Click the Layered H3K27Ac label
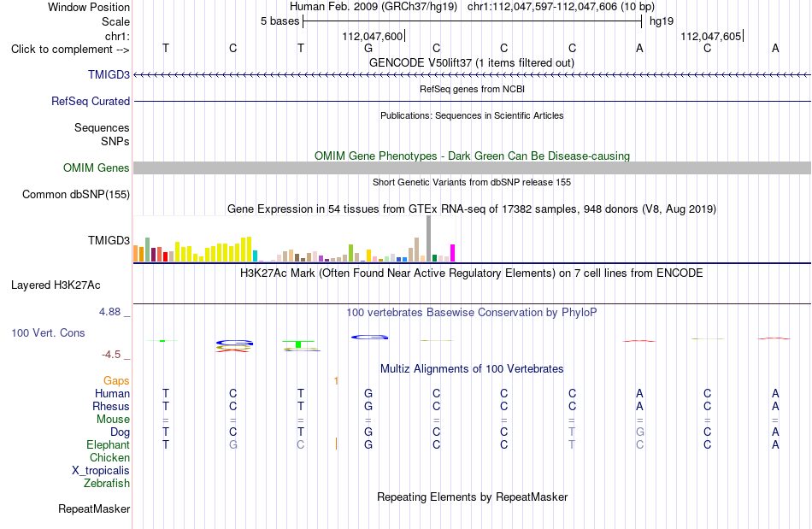The width and height of the screenshot is (812, 529). (56, 285)
